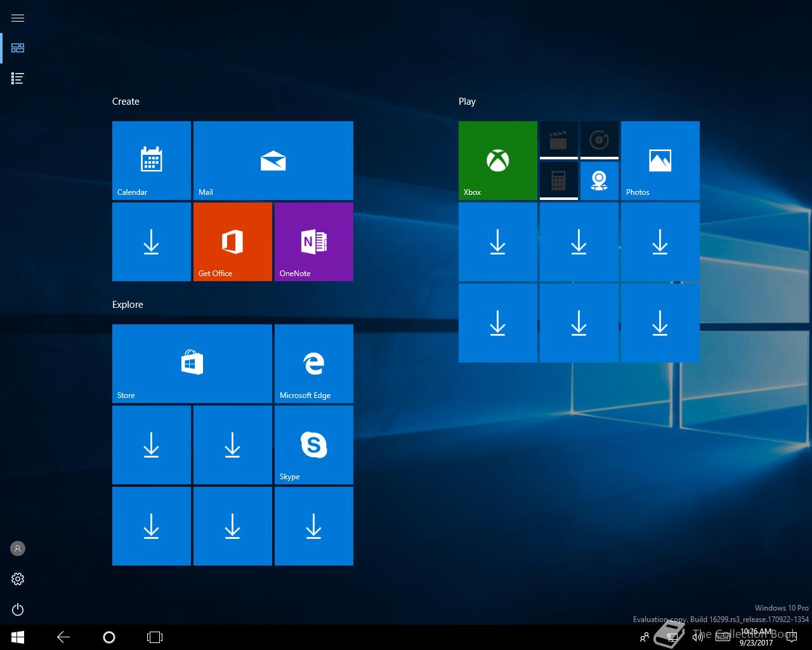Go back with the taskbar back arrow
The height and width of the screenshot is (650, 812).
[x=63, y=637]
